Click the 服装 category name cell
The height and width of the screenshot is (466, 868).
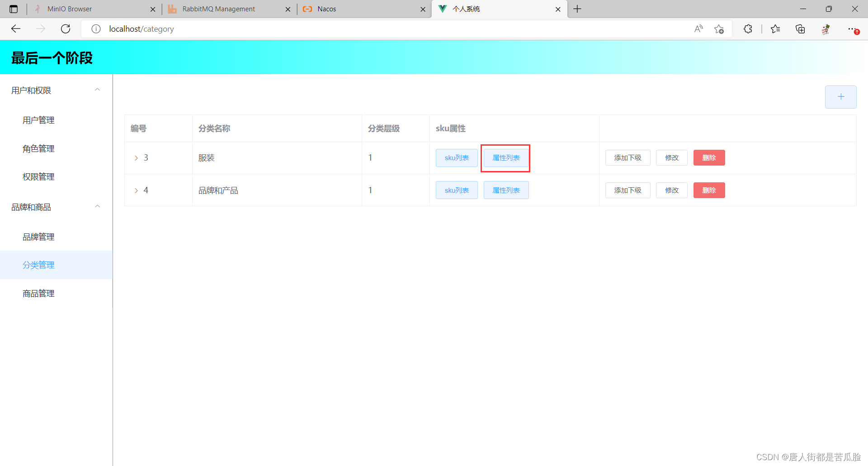click(x=277, y=158)
